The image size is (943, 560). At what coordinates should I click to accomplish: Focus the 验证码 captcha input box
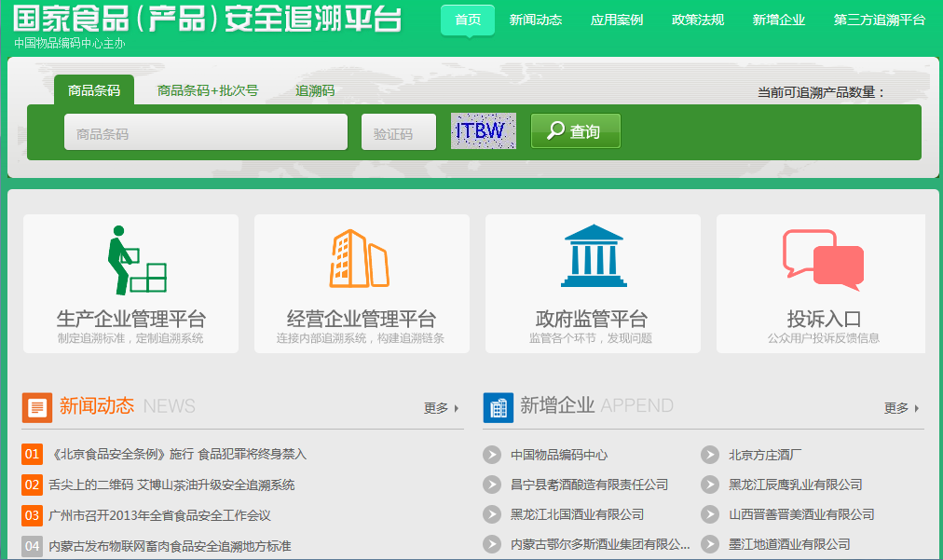click(398, 133)
